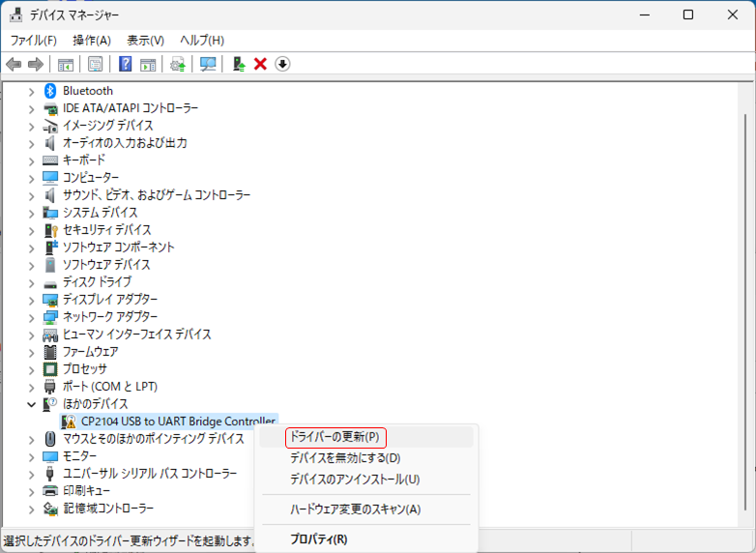756x553 pixels.
Task: Open the ファイル(F) menu
Action: [34, 40]
